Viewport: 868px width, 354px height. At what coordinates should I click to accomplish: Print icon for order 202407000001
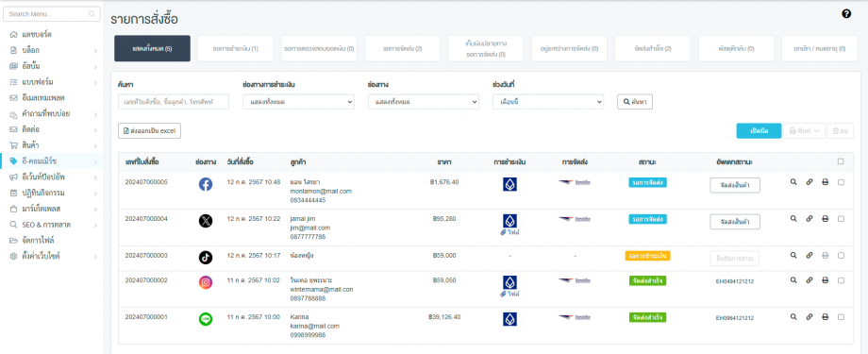pyautogui.click(x=825, y=317)
